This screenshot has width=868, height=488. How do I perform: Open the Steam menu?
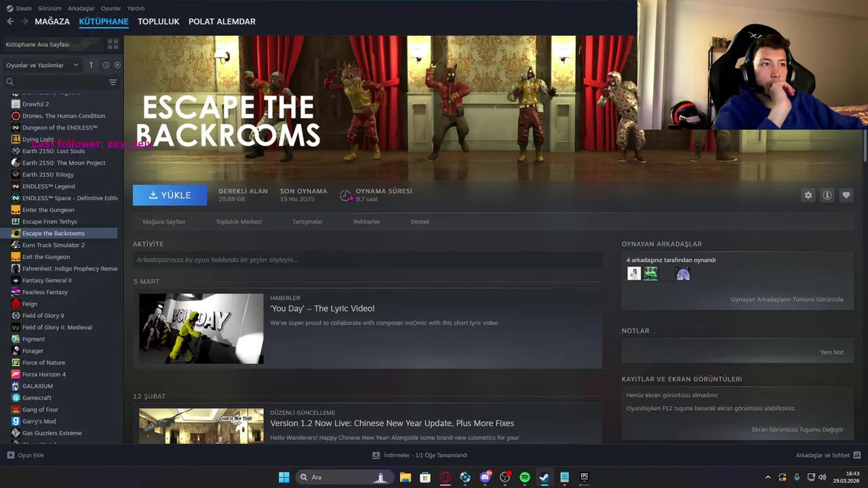pyautogui.click(x=19, y=8)
